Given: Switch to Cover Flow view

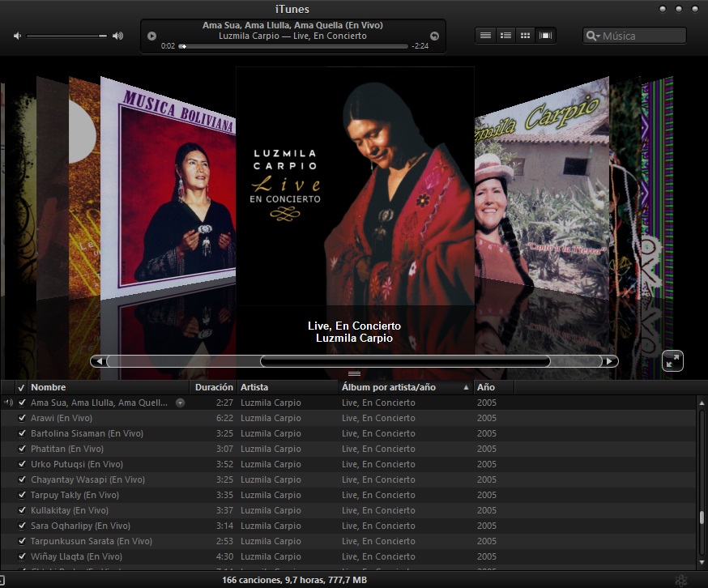Looking at the screenshot, I should pyautogui.click(x=545, y=35).
